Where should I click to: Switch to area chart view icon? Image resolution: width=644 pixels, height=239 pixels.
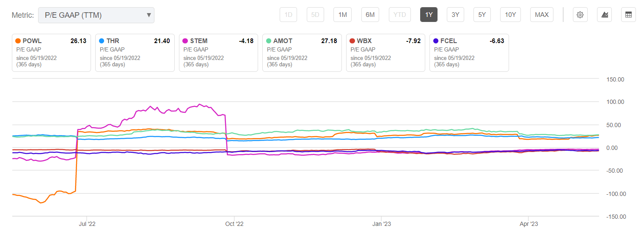tap(605, 15)
